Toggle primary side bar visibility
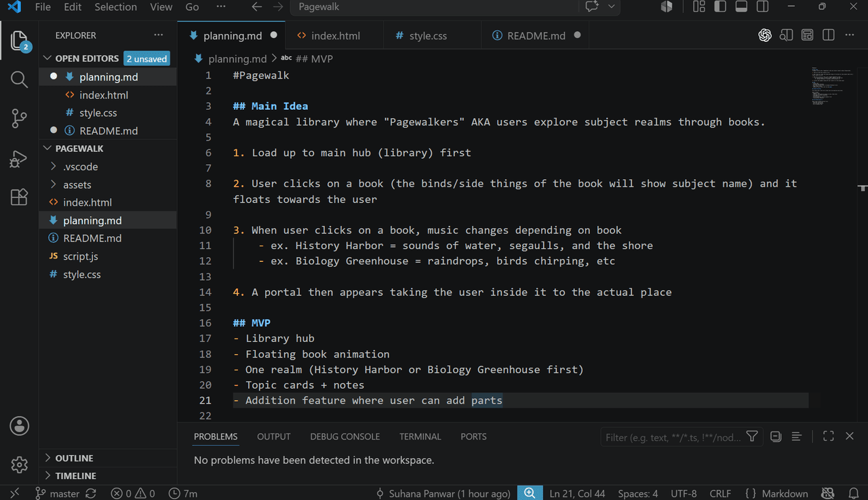Viewport: 868px width, 500px height. tap(720, 7)
